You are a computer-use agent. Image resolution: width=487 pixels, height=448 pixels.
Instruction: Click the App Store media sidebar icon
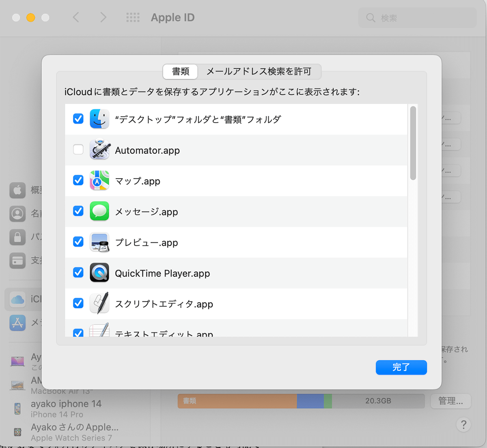17,323
